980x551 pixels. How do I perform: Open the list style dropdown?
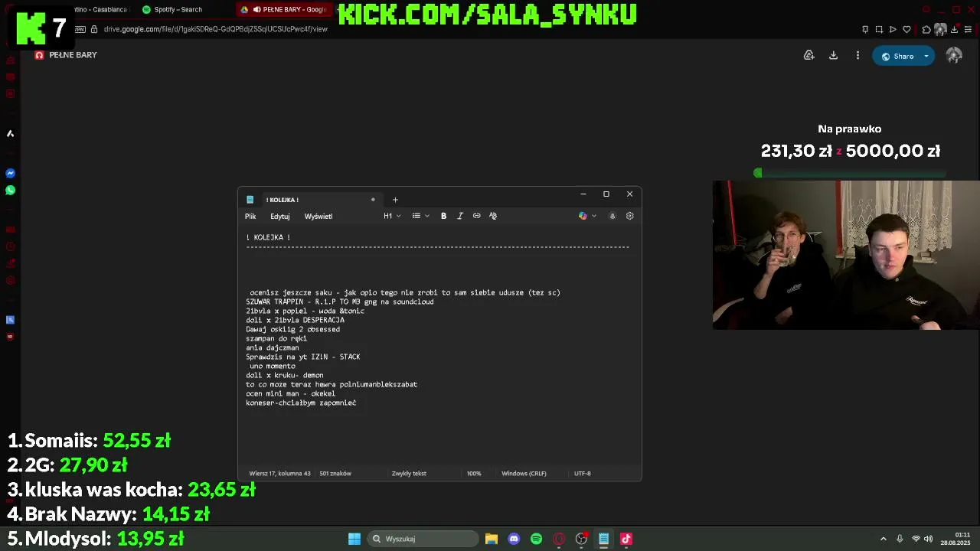420,216
